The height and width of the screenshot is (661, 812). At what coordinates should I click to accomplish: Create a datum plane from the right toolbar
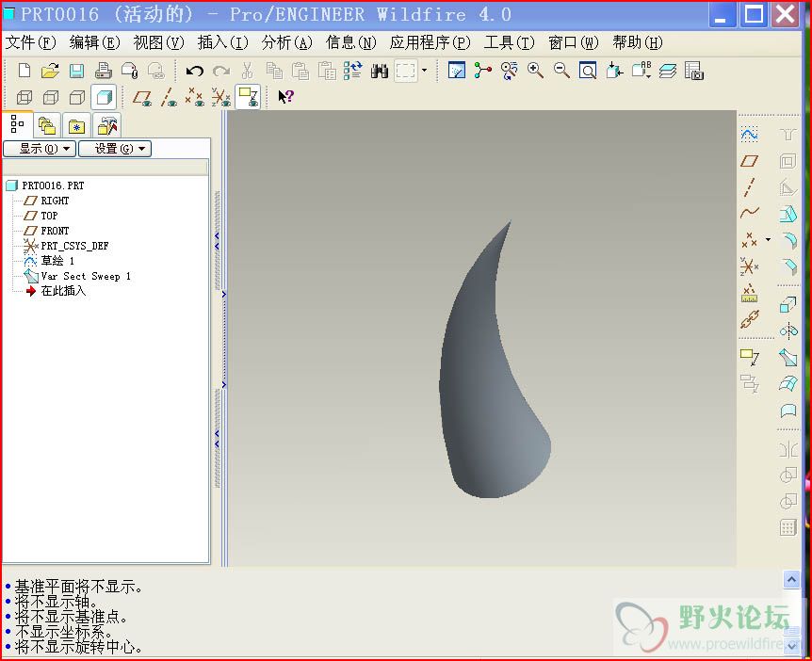click(749, 161)
